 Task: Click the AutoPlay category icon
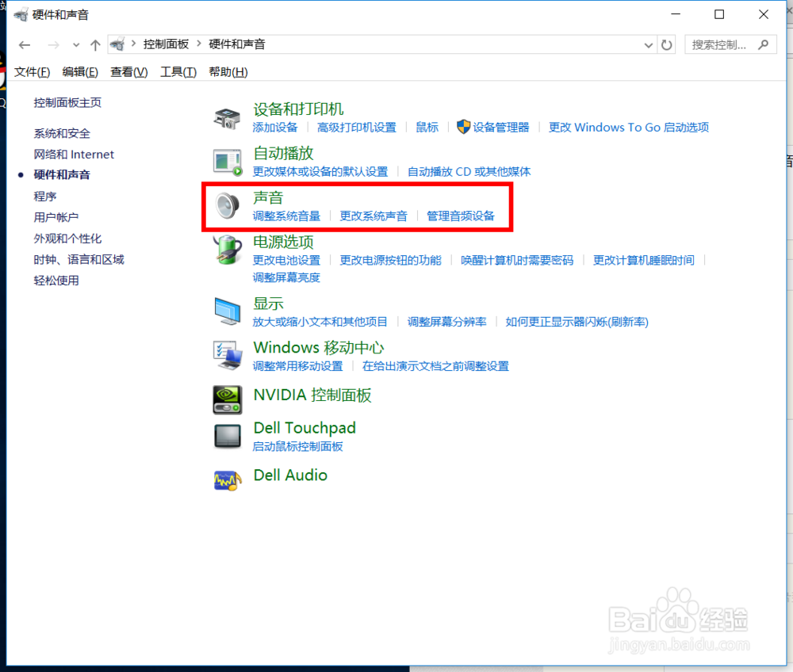coord(227,162)
